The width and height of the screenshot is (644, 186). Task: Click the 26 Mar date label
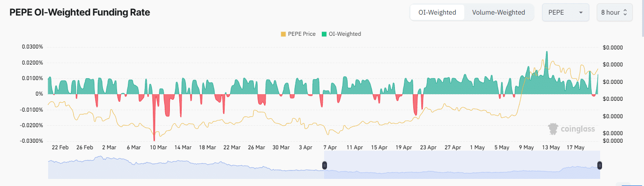256,147
